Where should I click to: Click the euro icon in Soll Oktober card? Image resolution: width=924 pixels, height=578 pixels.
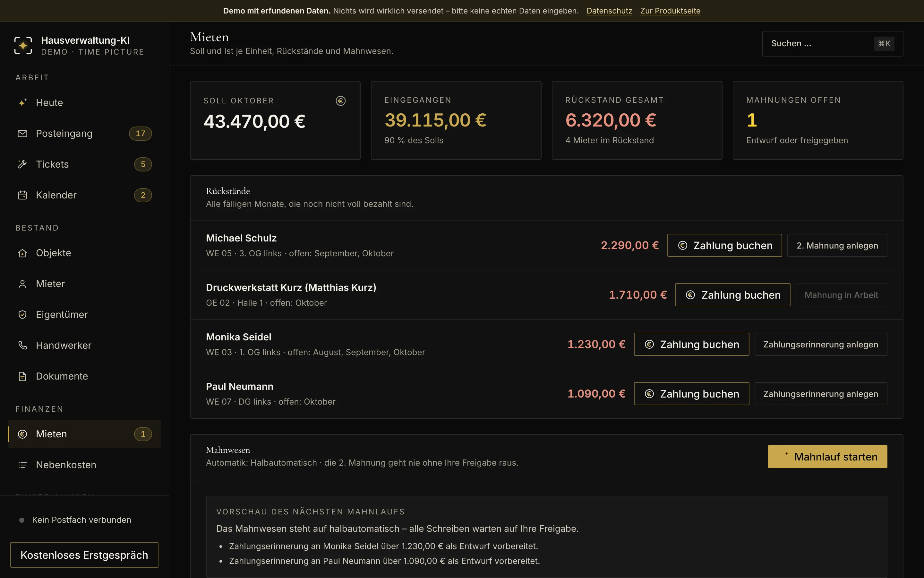(341, 101)
